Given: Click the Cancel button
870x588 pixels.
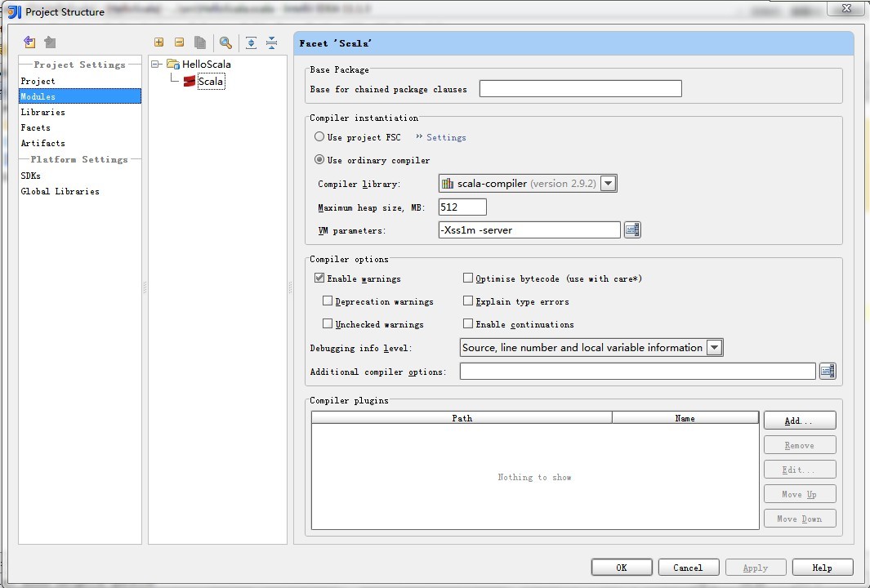Looking at the screenshot, I should click(688, 568).
